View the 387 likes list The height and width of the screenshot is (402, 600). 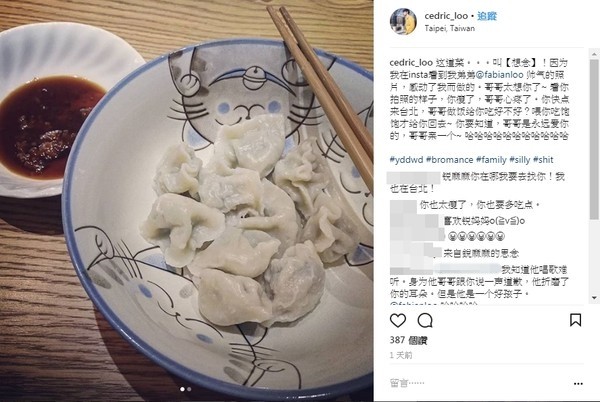pyautogui.click(x=408, y=340)
